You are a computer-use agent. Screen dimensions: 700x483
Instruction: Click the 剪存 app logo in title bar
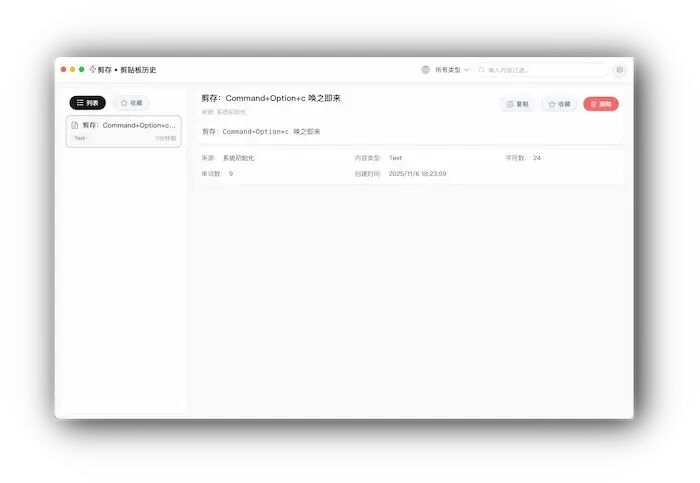click(93, 69)
